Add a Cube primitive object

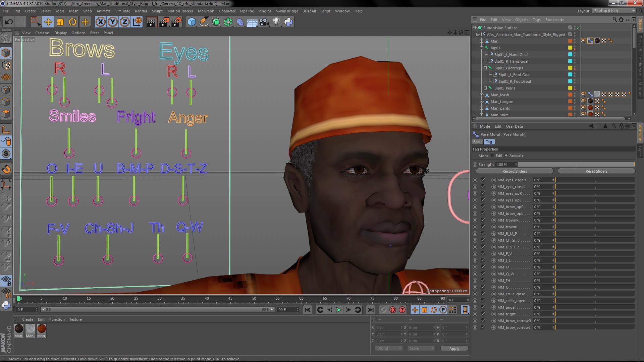pyautogui.click(x=192, y=22)
